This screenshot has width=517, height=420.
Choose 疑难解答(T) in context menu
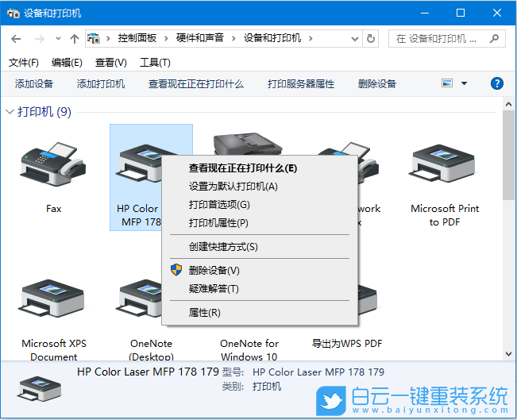[x=259, y=289]
